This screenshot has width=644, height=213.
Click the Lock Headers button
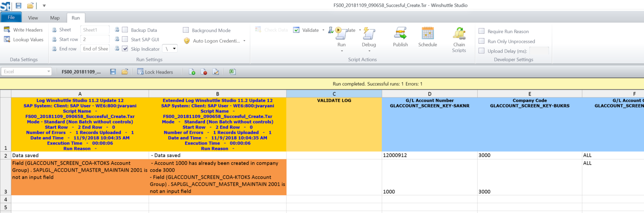click(x=155, y=72)
